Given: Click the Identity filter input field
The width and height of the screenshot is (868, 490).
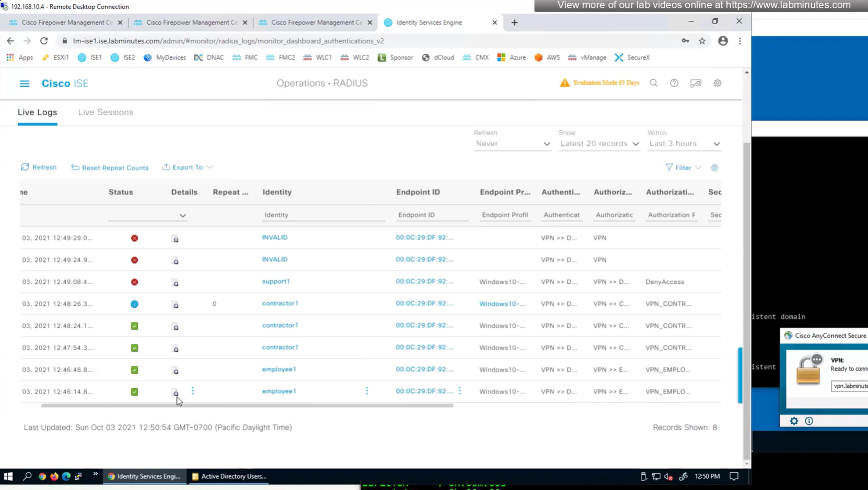Looking at the screenshot, I should coord(323,215).
